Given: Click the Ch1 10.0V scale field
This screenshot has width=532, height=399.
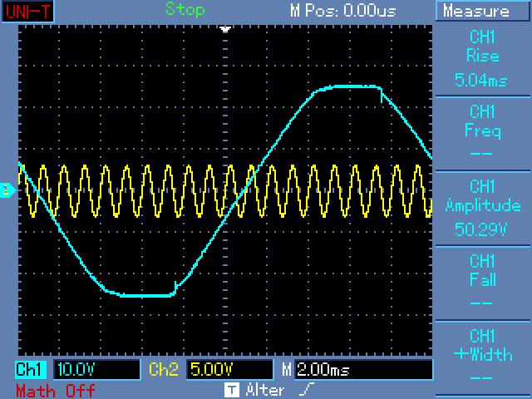Looking at the screenshot, I should pyautogui.click(x=96, y=369).
